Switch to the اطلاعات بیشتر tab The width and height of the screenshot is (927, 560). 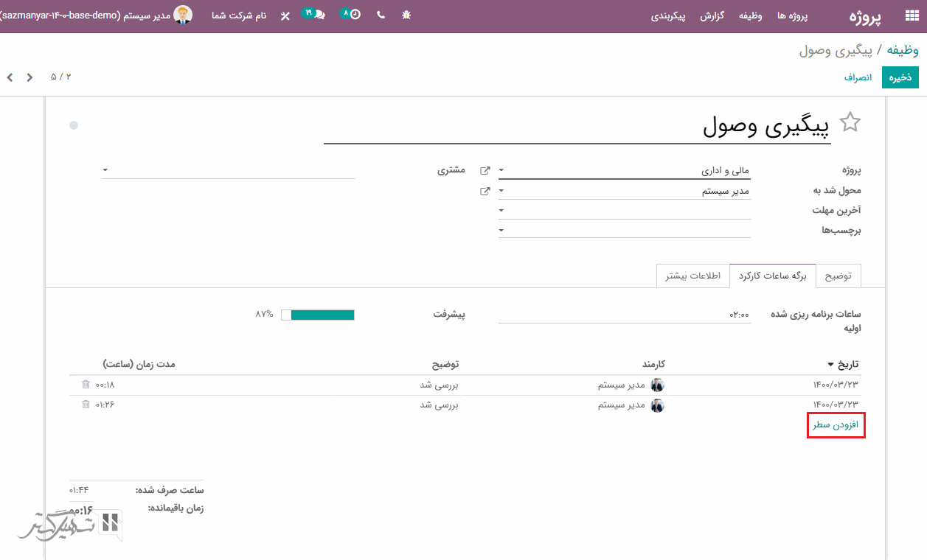coord(693,276)
